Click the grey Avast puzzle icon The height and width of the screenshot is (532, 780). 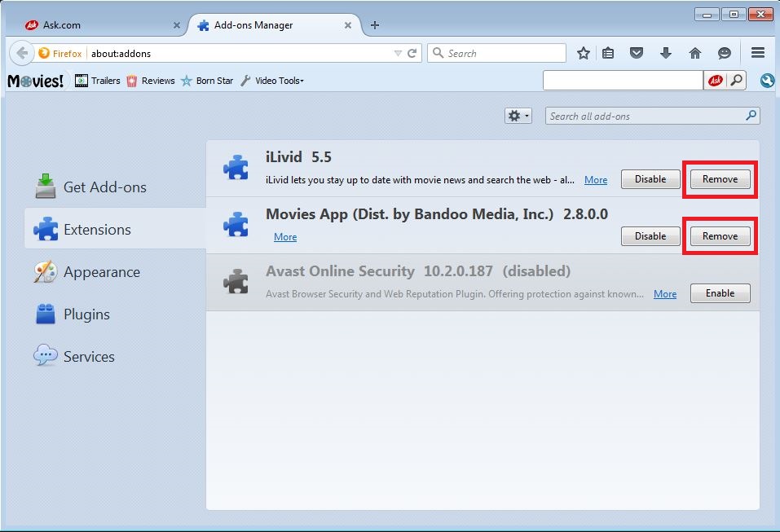tap(236, 281)
